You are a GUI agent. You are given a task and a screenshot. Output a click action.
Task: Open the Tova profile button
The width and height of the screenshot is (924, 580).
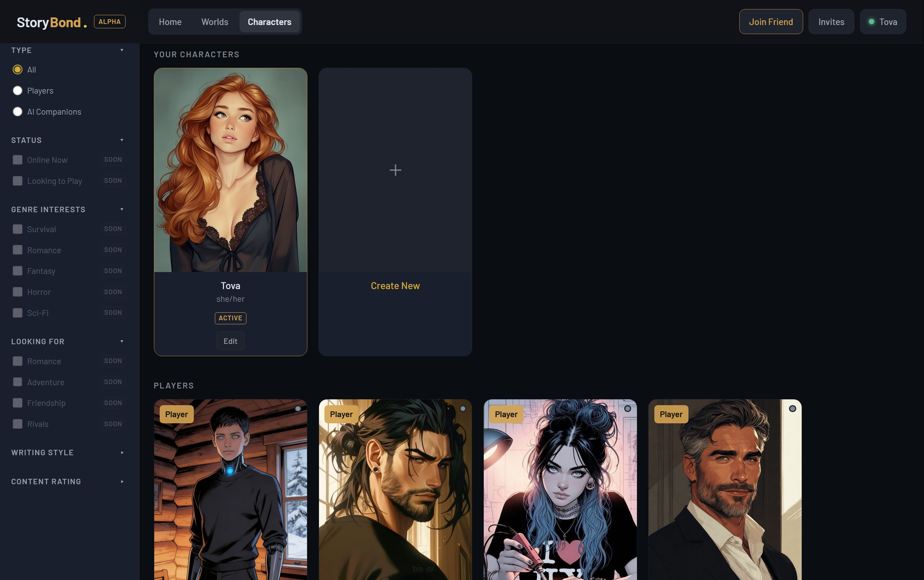click(883, 22)
